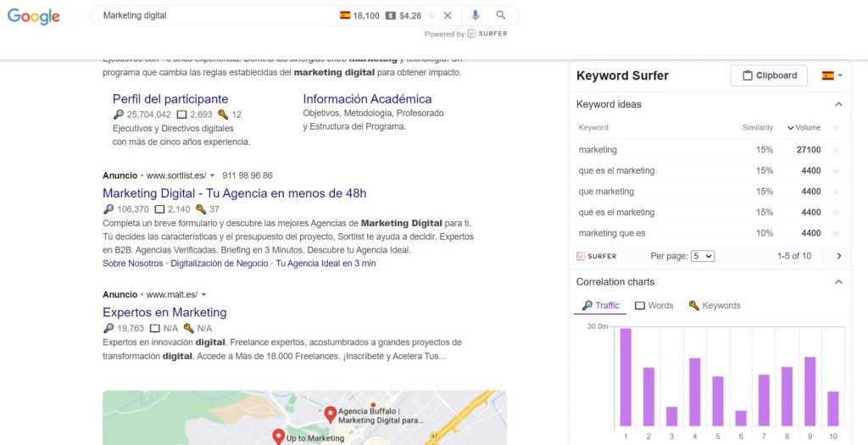Open 'Información Académica' sitelink
868x445 pixels.
(x=367, y=99)
